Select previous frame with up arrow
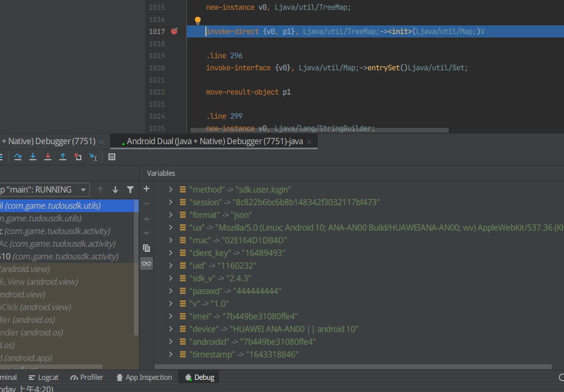This screenshot has width=564, height=392. click(x=100, y=190)
